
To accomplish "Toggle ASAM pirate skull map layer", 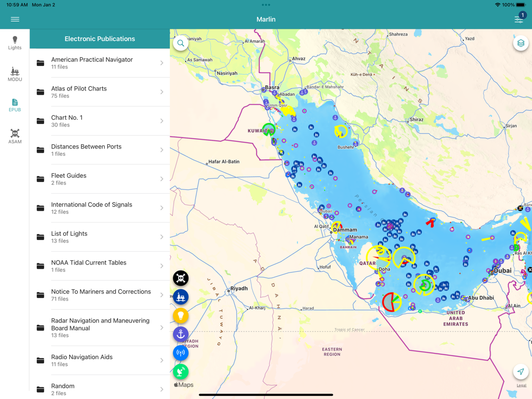I will pos(181,278).
